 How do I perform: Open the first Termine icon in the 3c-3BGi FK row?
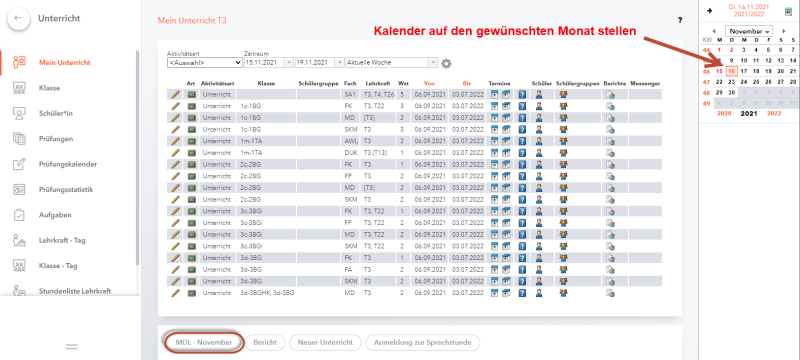click(494, 211)
